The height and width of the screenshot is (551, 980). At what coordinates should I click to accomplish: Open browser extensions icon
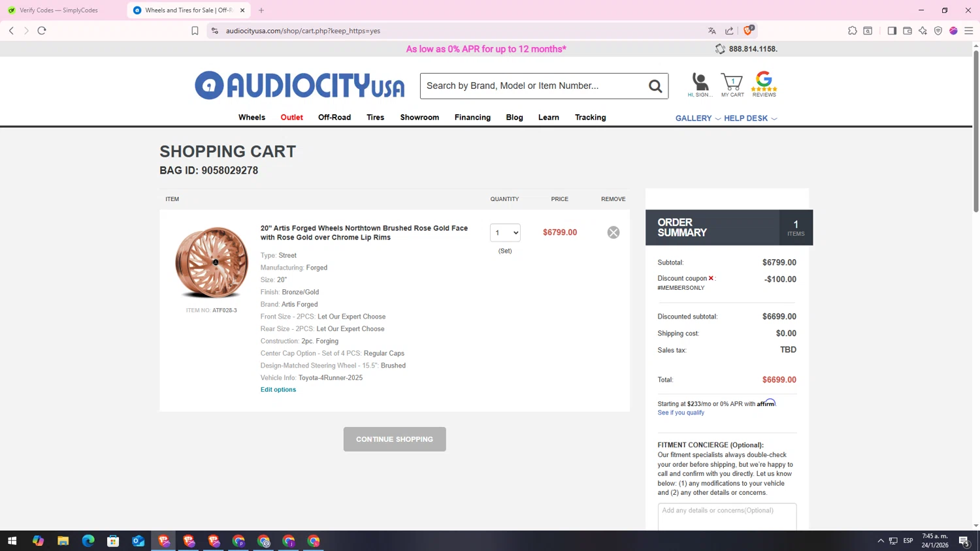point(853,31)
